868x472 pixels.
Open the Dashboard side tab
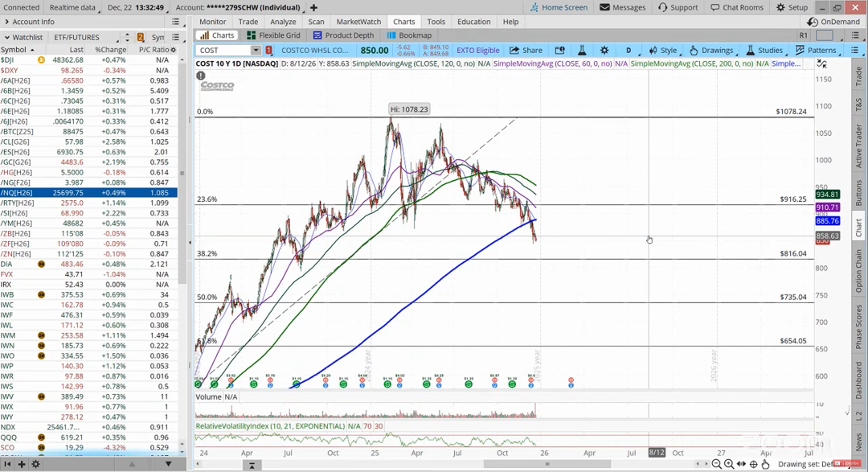click(858, 380)
